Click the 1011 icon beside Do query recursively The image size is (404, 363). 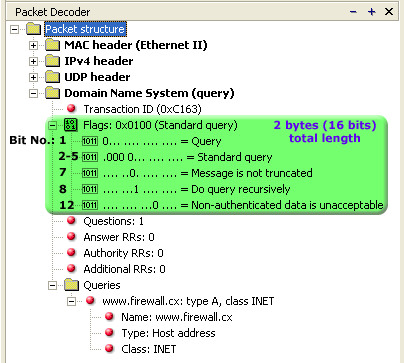pyautogui.click(x=90, y=189)
